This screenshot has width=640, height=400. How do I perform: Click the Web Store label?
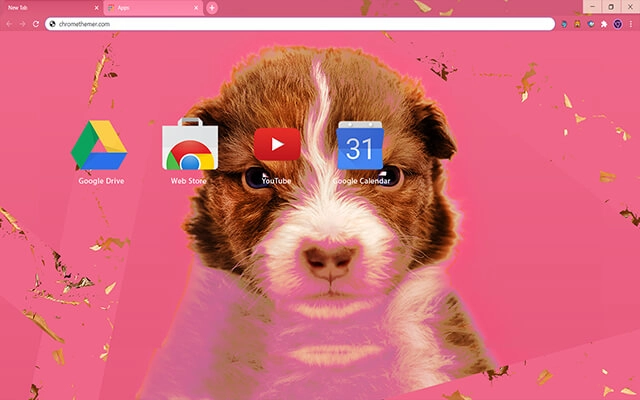(189, 181)
